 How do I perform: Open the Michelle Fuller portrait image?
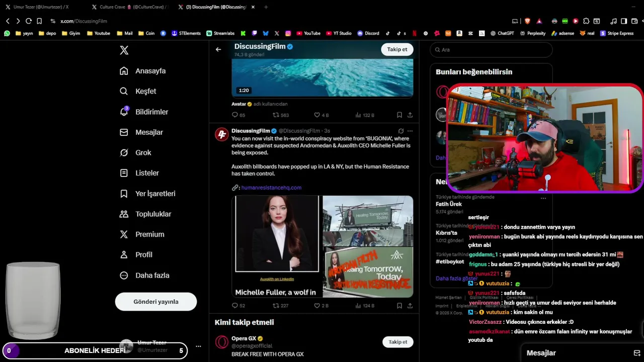[276, 234]
